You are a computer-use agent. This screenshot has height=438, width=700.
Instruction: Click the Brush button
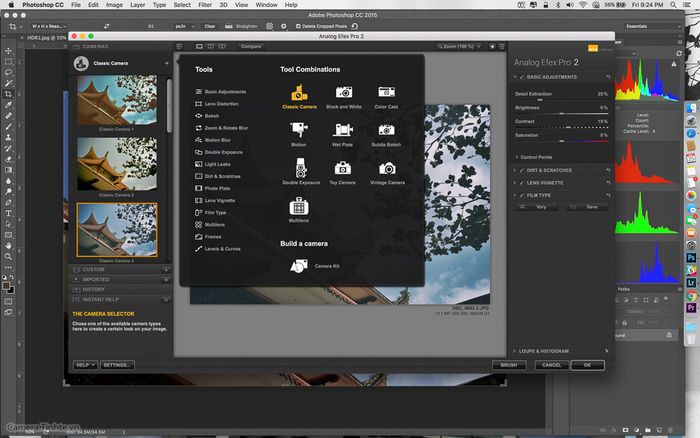[x=509, y=365]
